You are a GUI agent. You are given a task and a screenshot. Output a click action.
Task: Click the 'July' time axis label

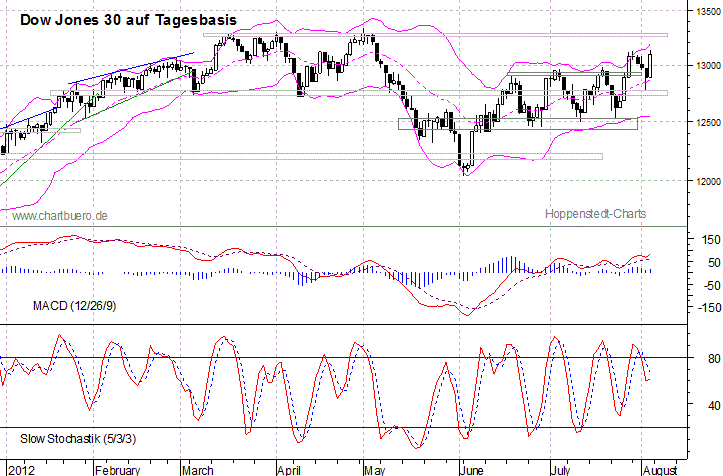click(561, 470)
